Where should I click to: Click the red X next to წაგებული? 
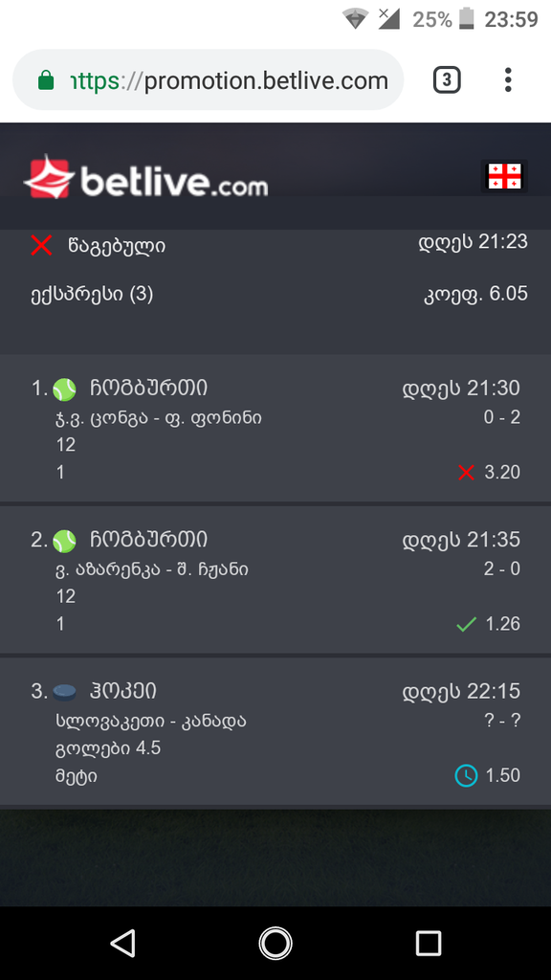click(40, 245)
